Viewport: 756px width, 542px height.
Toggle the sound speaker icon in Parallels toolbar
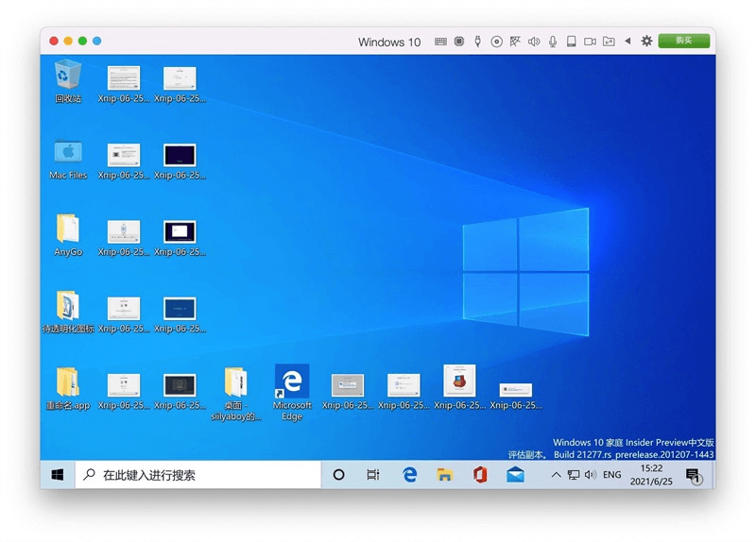tap(534, 42)
